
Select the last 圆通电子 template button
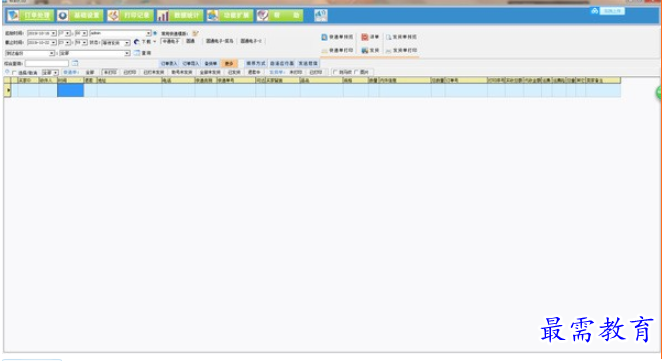pos(251,41)
